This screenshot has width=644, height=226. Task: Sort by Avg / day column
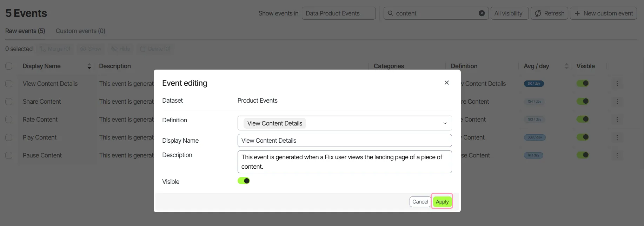[566, 66]
